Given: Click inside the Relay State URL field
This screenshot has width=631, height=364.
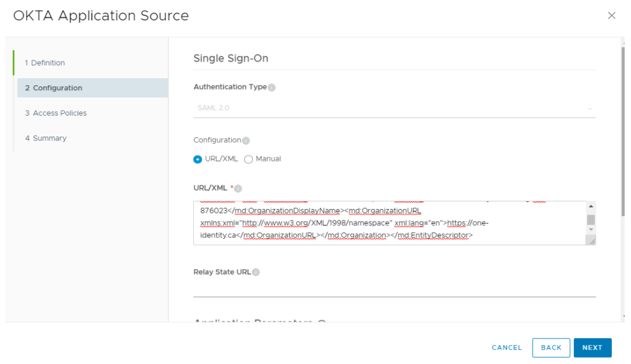Looking at the screenshot, I should point(394,288).
